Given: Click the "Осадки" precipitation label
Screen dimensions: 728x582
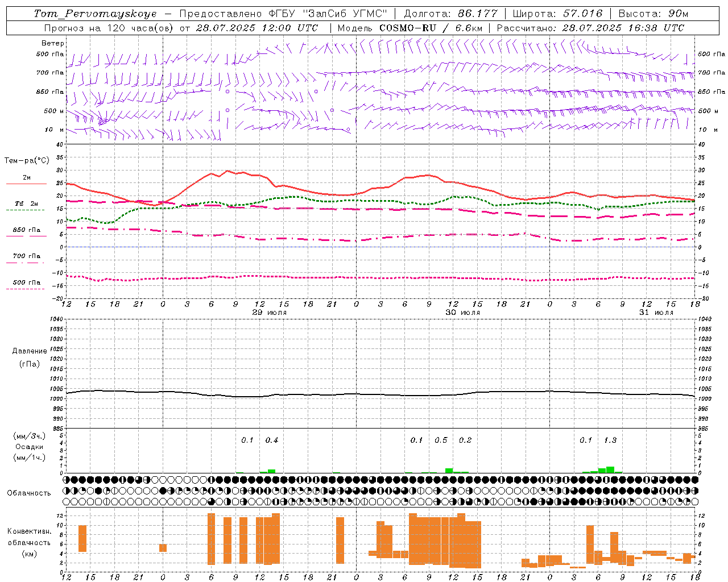Looking at the screenshot, I should tap(30, 447).
